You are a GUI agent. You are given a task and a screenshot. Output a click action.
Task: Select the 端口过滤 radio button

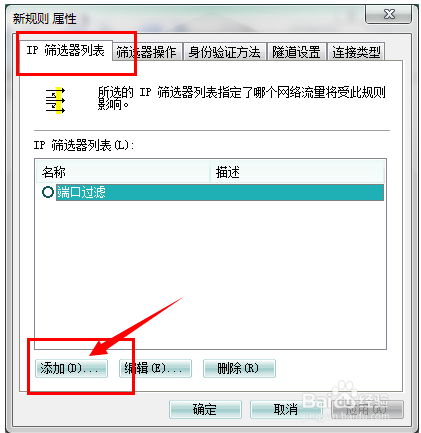point(48,192)
